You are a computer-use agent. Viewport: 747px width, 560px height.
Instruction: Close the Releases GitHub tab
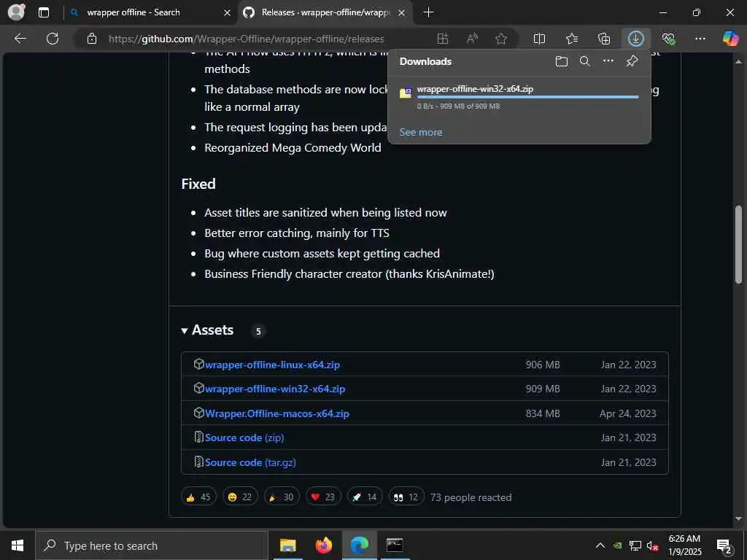pyautogui.click(x=402, y=13)
